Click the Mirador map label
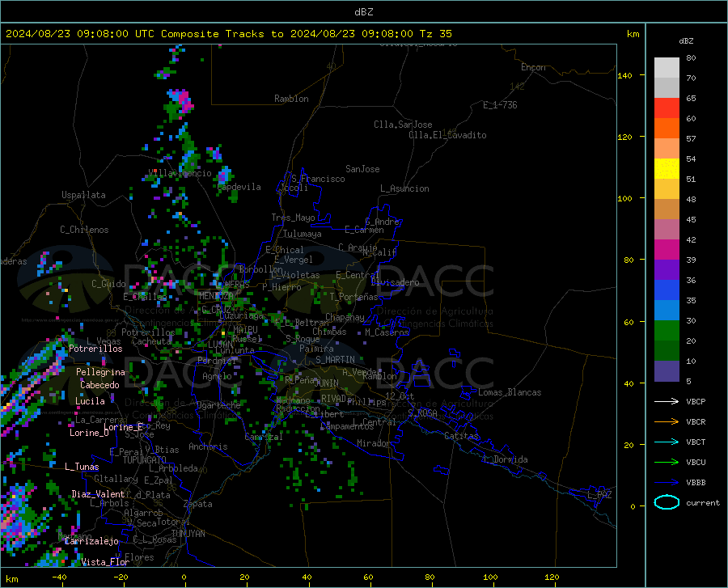Image resolution: width=728 pixels, height=588 pixels. 374,443
